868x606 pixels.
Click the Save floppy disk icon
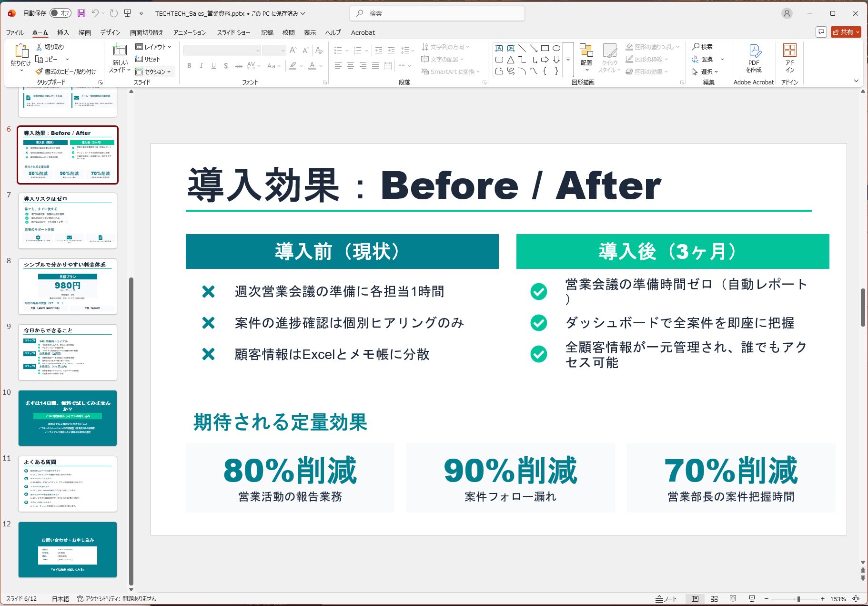[x=81, y=13]
